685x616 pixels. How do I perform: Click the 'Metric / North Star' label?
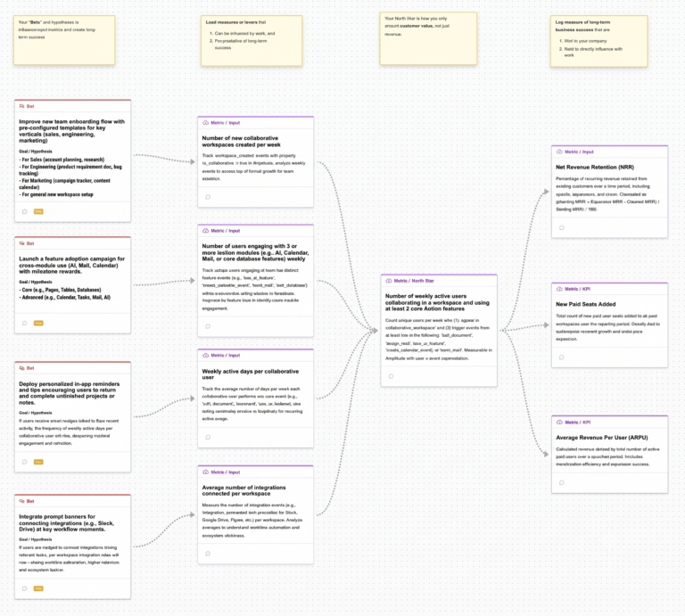click(414, 281)
